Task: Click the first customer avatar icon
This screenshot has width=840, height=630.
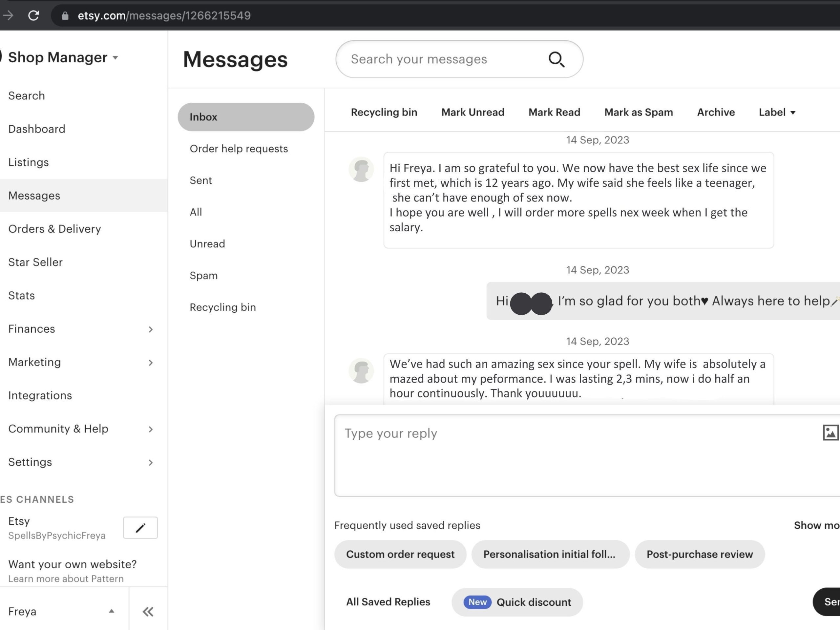Action: click(x=361, y=169)
